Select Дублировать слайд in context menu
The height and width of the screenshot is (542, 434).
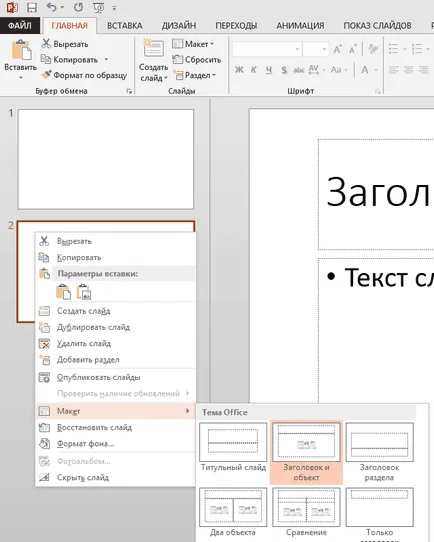click(x=93, y=327)
